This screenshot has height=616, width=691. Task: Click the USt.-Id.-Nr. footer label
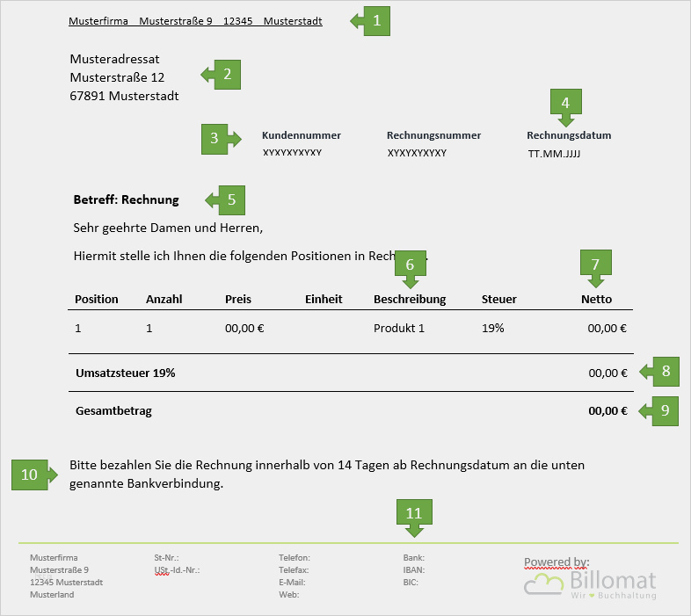(x=177, y=570)
